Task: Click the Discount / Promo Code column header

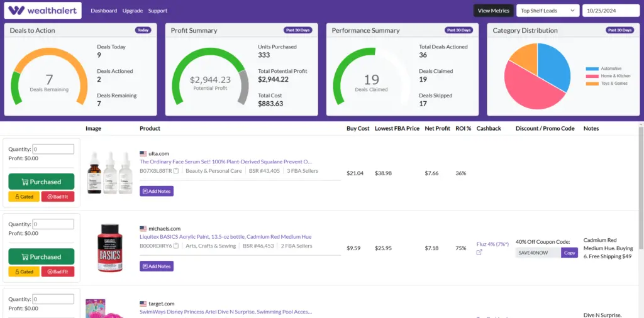Action: click(545, 128)
